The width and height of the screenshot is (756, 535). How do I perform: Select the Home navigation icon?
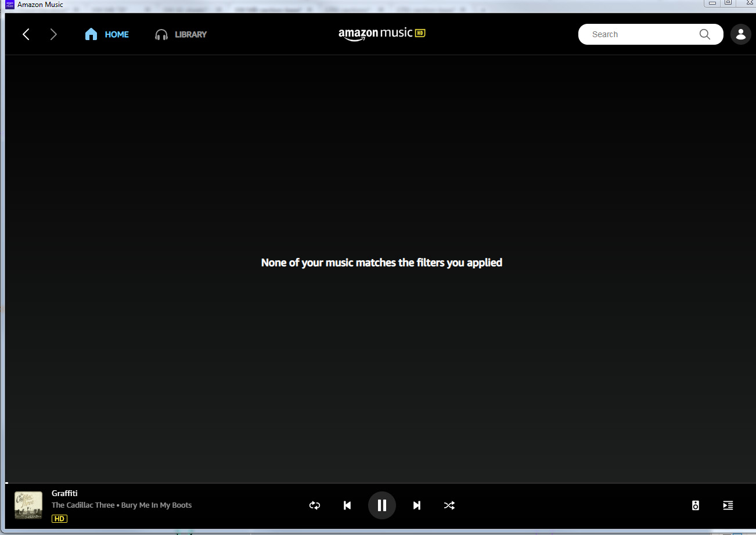coord(91,34)
